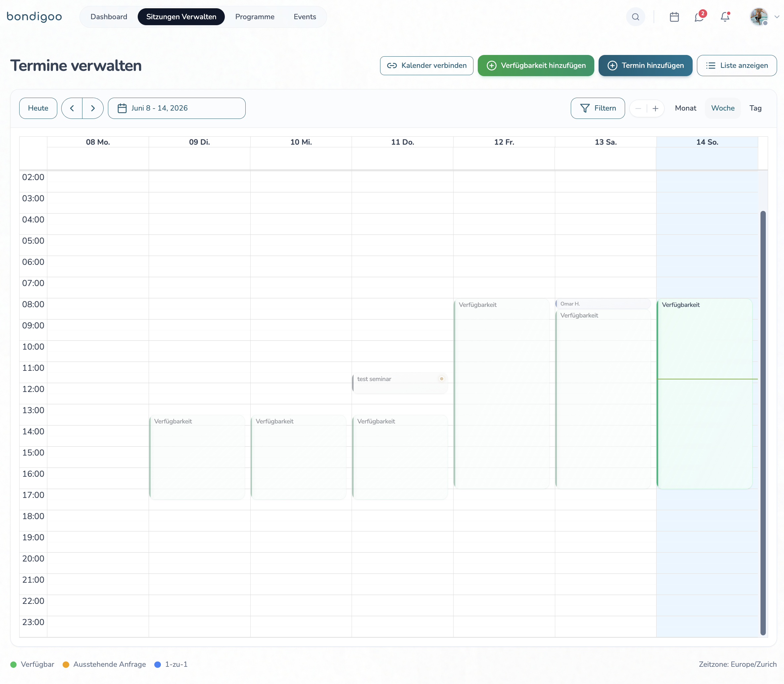Image resolution: width=784 pixels, height=684 pixels.
Task: Click the 08:00 time label
Action: (x=33, y=305)
